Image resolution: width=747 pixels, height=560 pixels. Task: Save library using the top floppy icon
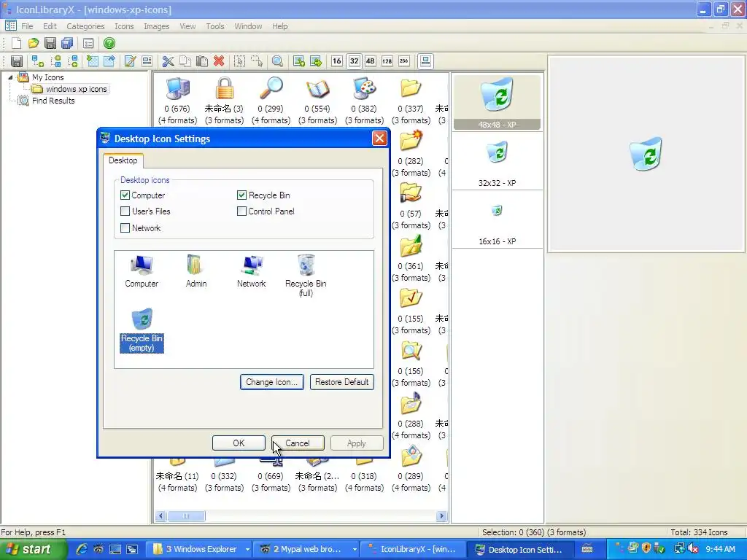pyautogui.click(x=50, y=43)
